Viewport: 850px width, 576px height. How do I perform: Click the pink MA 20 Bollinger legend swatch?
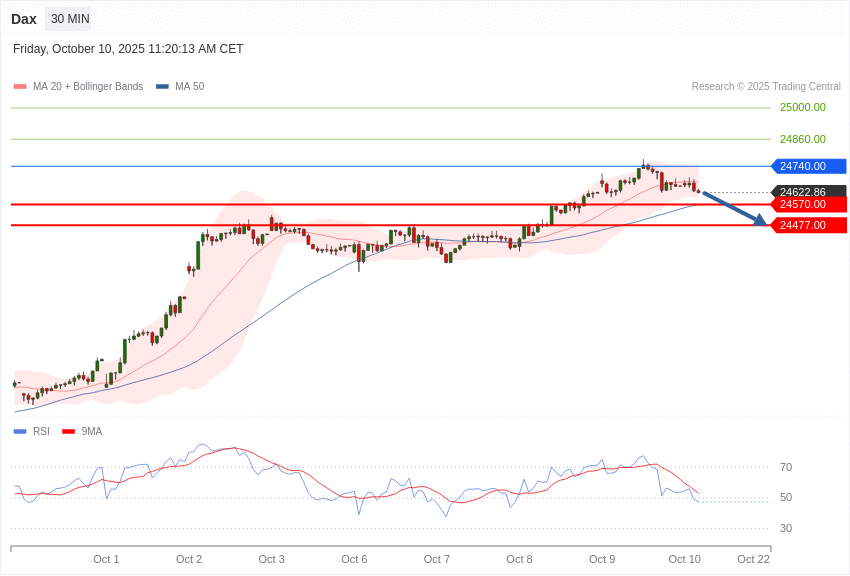click(20, 87)
